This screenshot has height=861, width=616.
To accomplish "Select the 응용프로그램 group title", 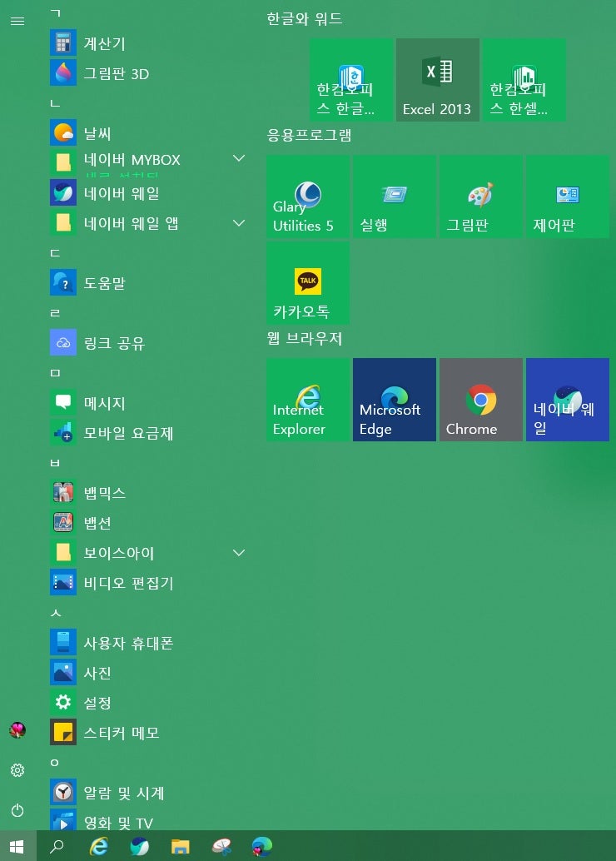I will point(309,135).
